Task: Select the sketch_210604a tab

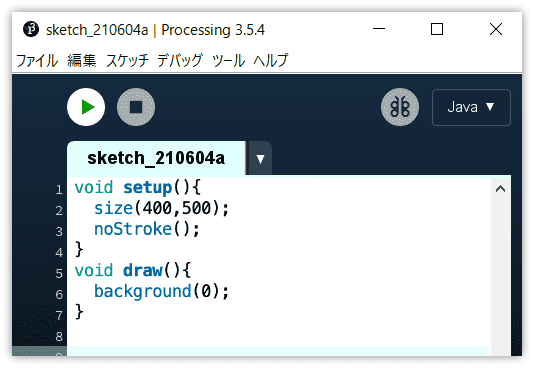Action: (x=156, y=158)
